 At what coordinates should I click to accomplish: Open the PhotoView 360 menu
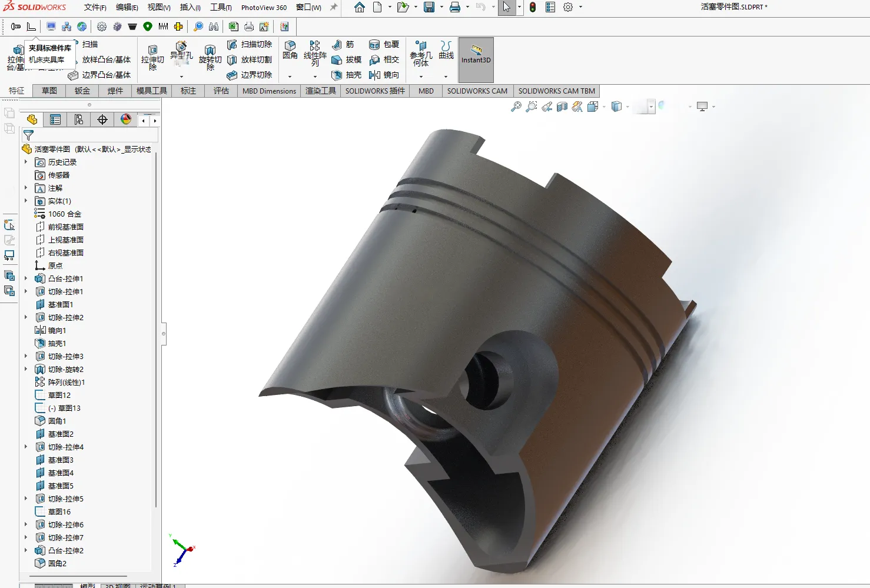[264, 8]
